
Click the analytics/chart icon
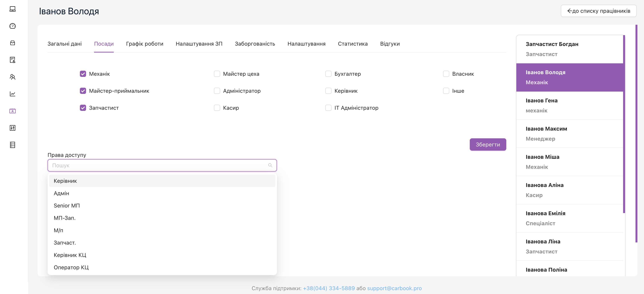[x=13, y=93]
